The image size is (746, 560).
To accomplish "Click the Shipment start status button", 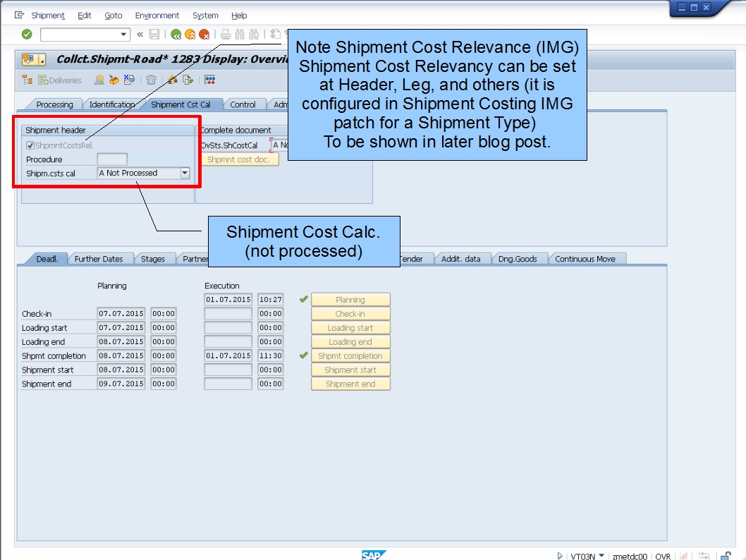I will 350,370.
